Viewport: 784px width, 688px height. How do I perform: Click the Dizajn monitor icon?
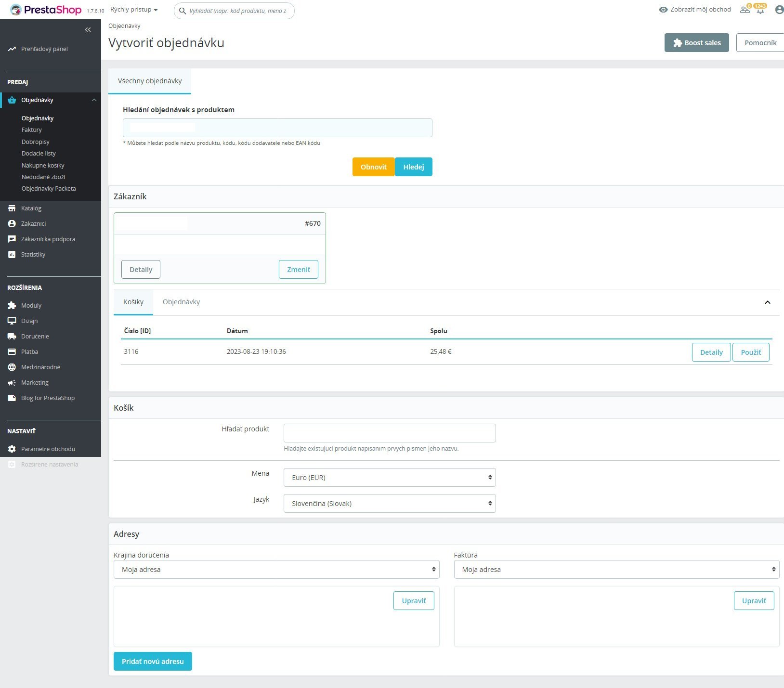[12, 321]
